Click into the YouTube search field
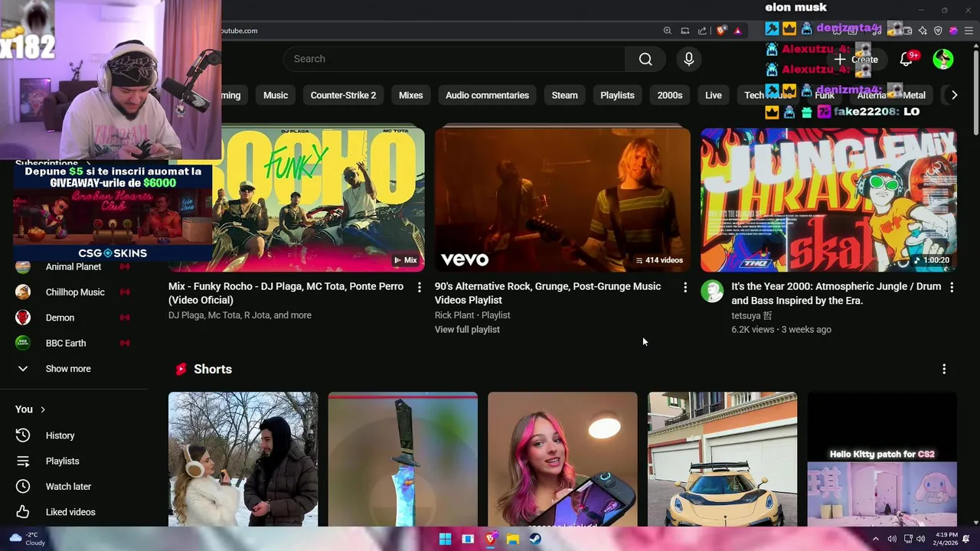 point(454,59)
